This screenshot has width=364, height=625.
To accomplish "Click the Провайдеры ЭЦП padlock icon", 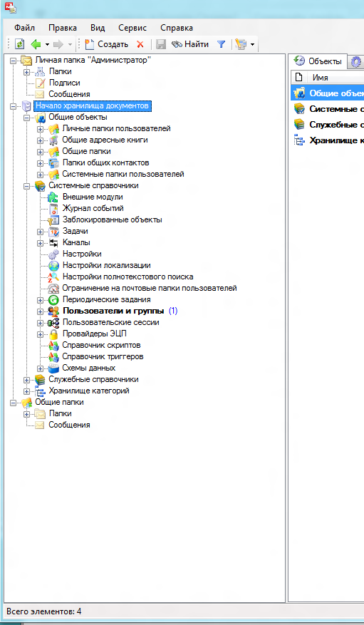I will [x=53, y=334].
